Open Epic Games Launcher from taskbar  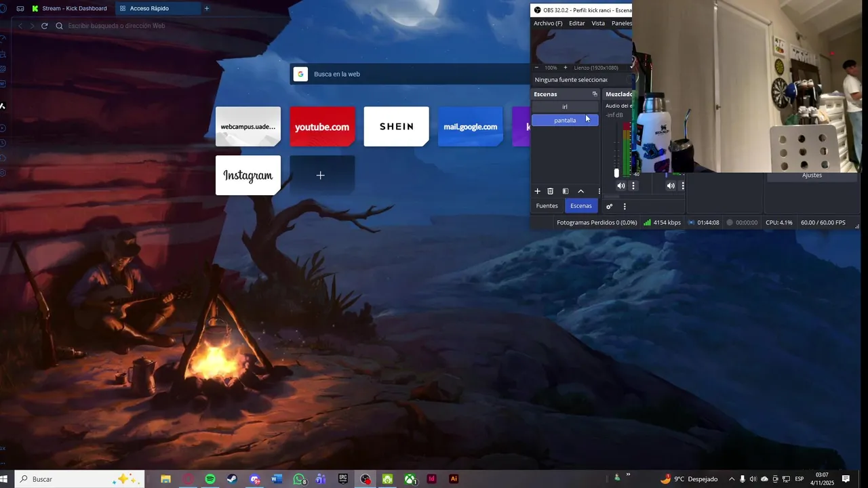(343, 479)
